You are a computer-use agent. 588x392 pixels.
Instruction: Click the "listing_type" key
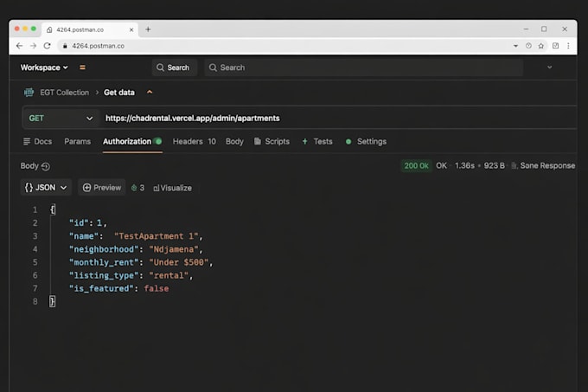104,275
